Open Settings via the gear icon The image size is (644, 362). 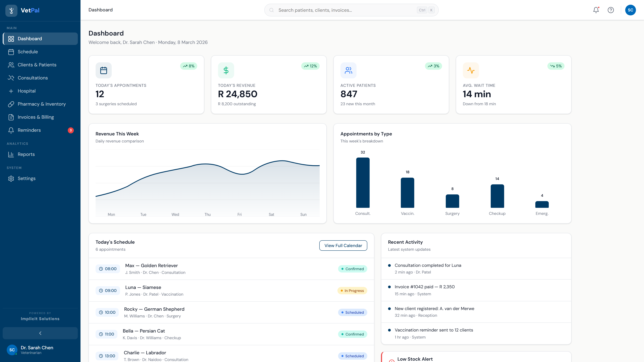pyautogui.click(x=11, y=178)
